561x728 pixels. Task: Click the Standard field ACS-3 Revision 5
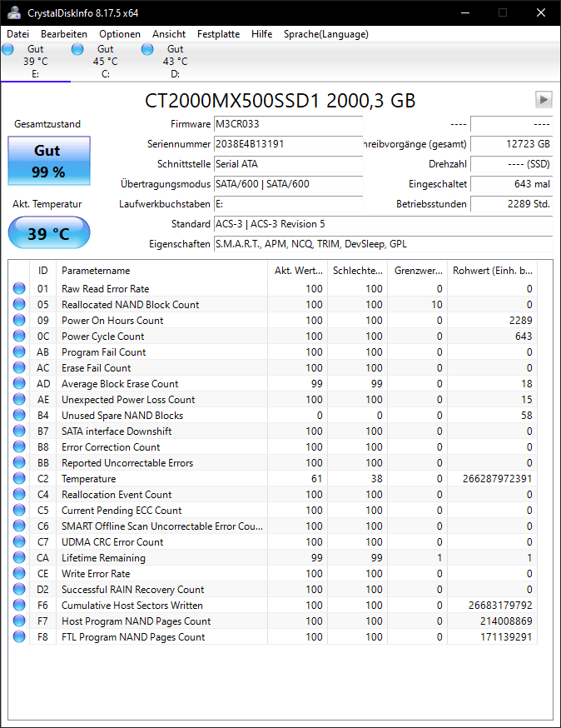point(383,224)
